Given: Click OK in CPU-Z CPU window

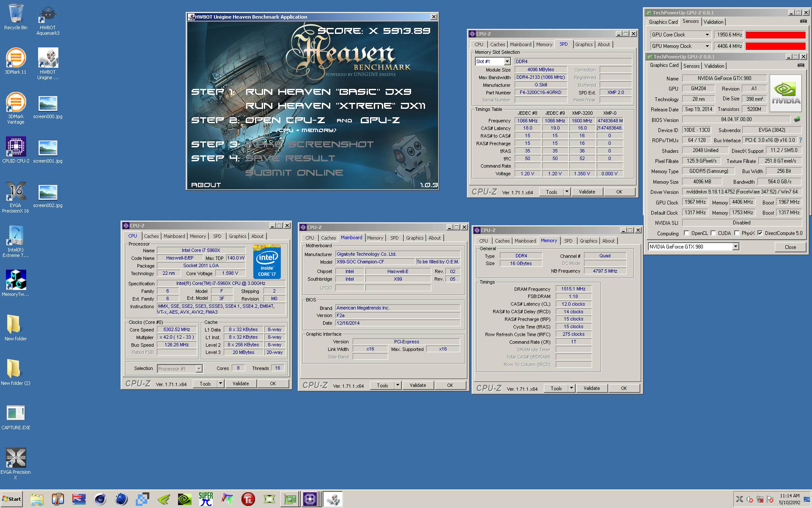Looking at the screenshot, I should (x=273, y=384).
